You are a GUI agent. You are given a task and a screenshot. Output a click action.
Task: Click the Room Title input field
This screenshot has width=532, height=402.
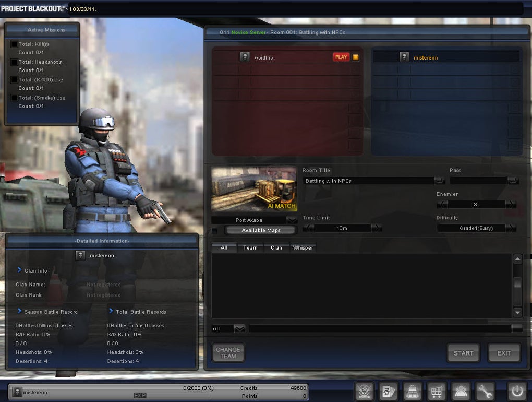pyautogui.click(x=368, y=181)
